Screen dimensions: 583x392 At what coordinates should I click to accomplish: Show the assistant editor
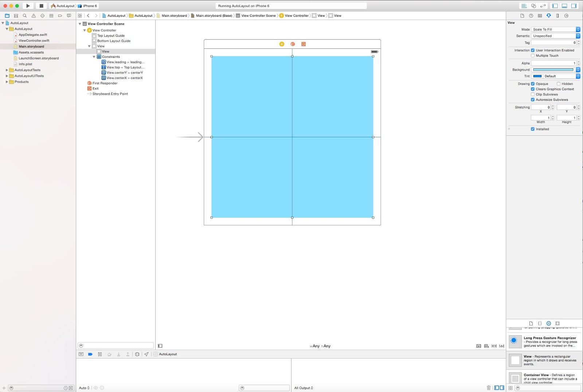click(x=533, y=6)
